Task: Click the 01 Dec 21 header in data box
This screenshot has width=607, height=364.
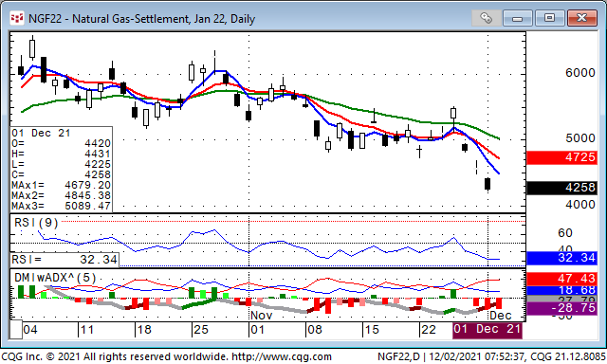Action: (x=41, y=133)
